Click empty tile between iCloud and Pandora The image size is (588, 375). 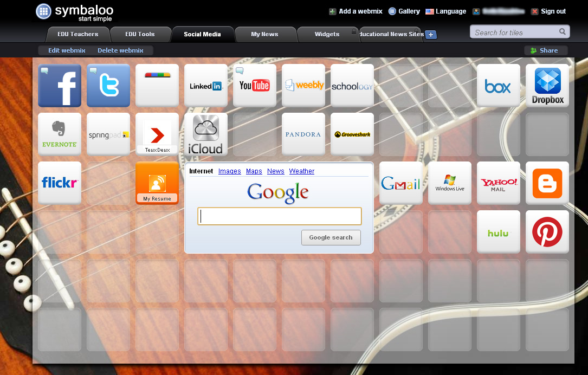[255, 134]
